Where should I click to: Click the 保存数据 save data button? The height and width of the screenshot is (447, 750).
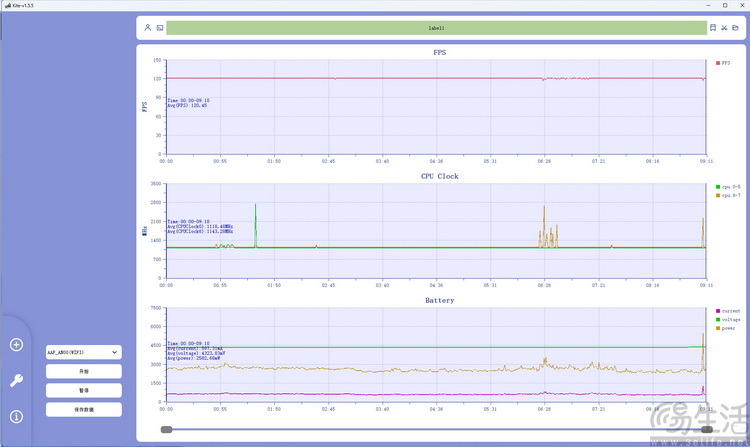click(84, 409)
